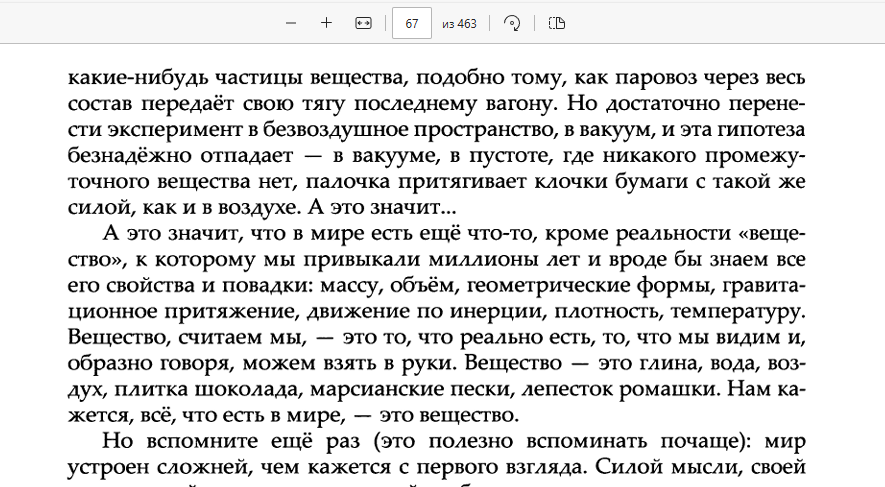Click the phrase 'это вещество.'
The width and height of the screenshot is (885, 487).
(449, 415)
